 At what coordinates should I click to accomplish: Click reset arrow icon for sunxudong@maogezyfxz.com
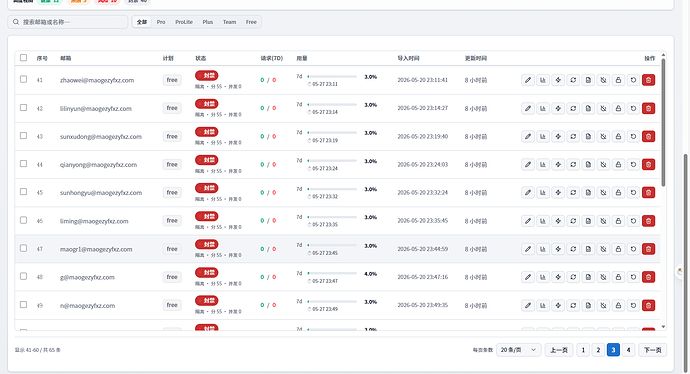pyautogui.click(x=633, y=136)
